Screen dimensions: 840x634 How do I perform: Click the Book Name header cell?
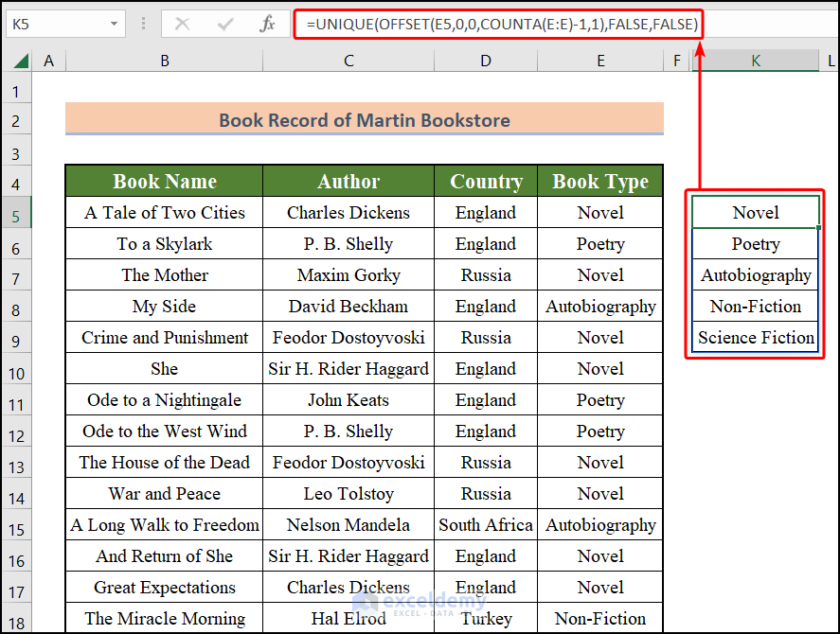(165, 181)
